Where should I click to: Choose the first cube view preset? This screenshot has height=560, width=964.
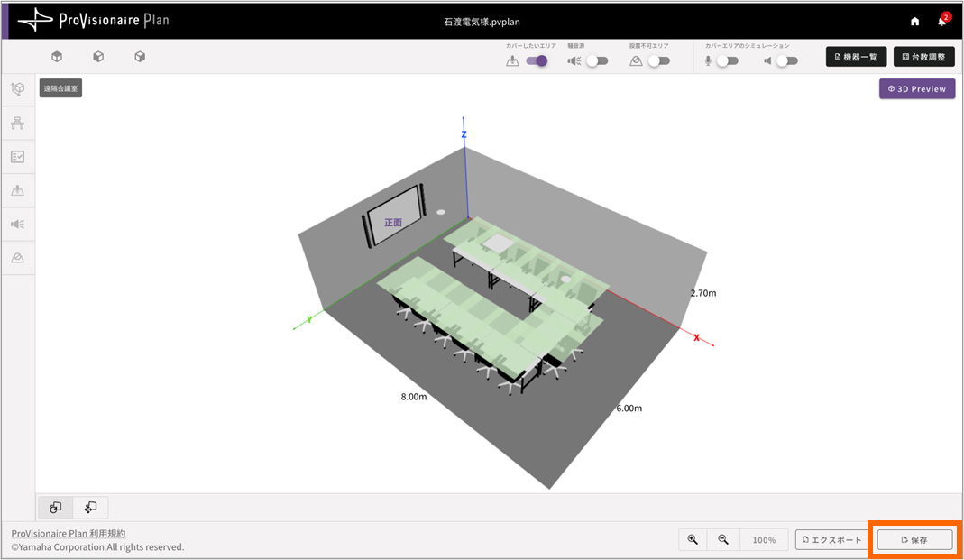pyautogui.click(x=57, y=57)
